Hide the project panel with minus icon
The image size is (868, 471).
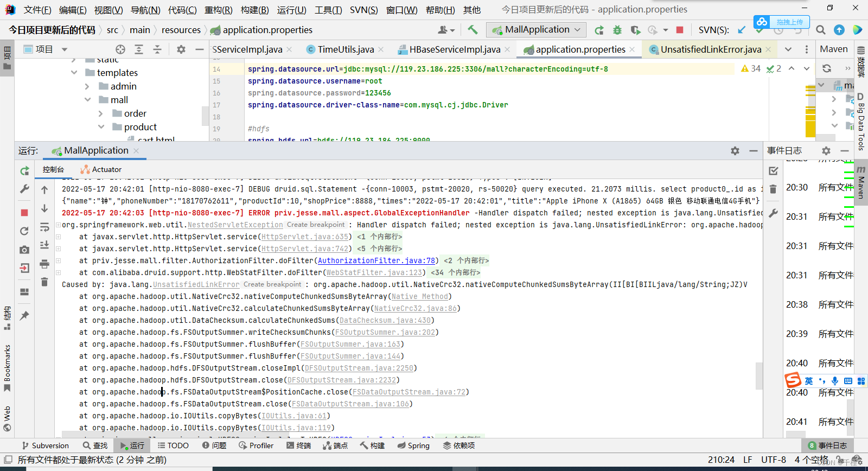[200, 49]
